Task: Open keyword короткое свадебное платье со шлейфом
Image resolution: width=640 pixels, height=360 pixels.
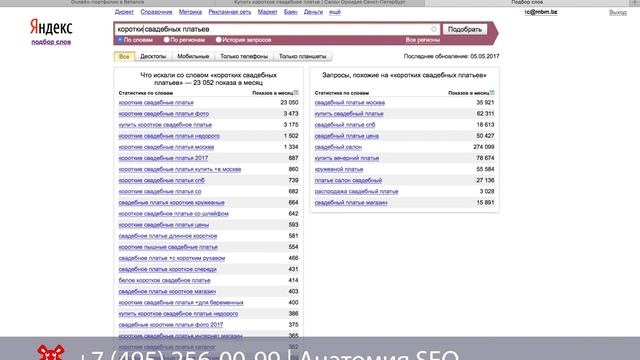Action: point(173,213)
